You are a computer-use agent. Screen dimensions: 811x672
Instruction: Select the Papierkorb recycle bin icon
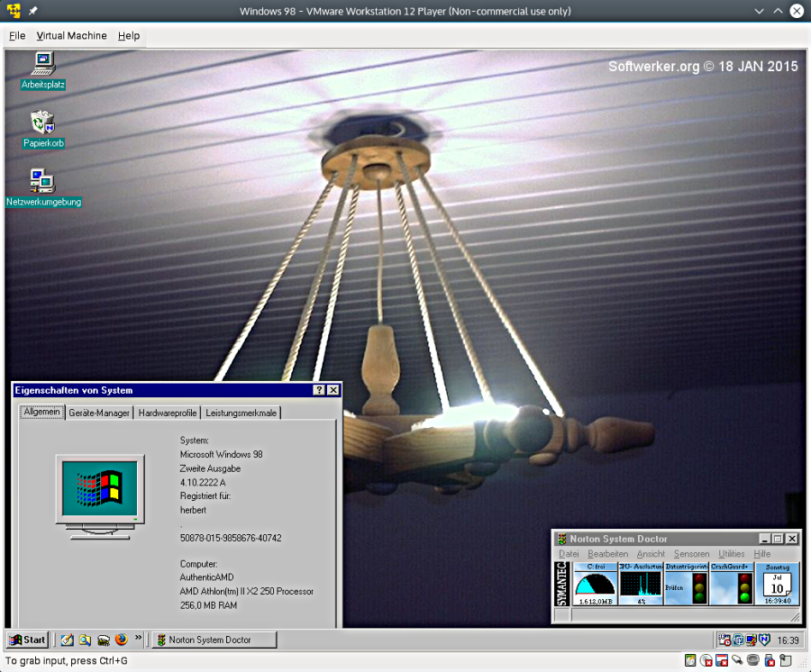coord(42,123)
